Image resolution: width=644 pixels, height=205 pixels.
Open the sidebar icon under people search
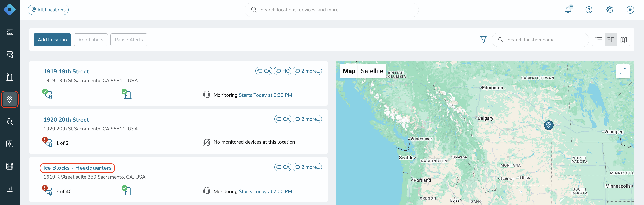(x=10, y=144)
